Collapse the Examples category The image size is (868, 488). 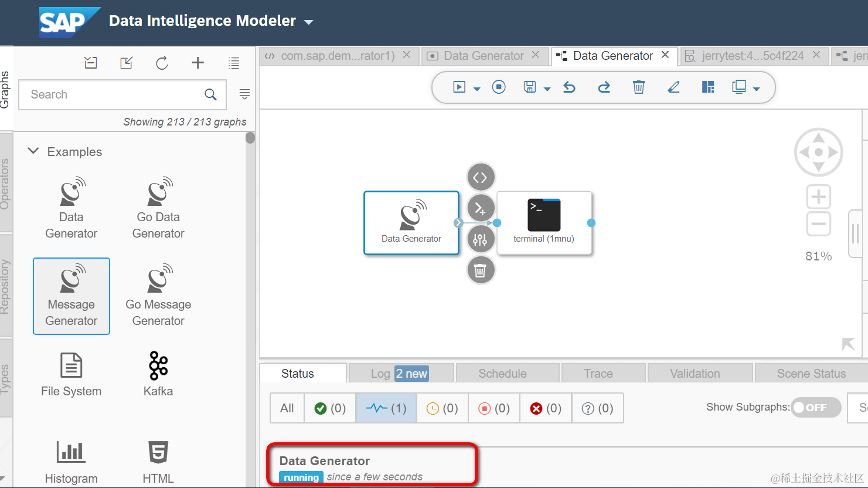(33, 151)
